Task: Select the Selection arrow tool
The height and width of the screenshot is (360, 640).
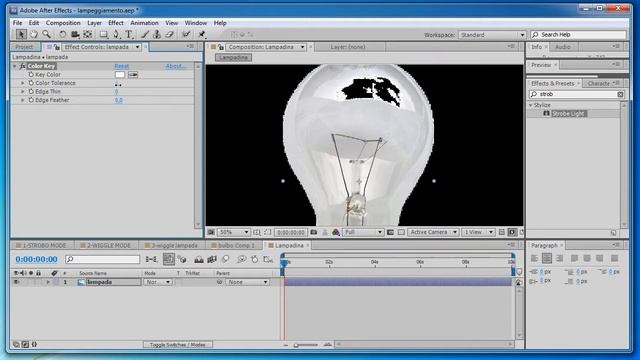Action: 21,35
